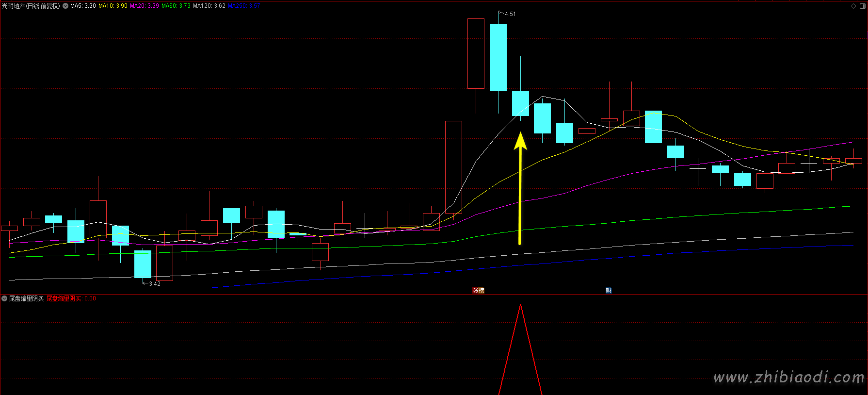This screenshot has width=868, height=395.
Task: Click the 光明地产 (日线.前复权) chart title
Action: click(31, 6)
